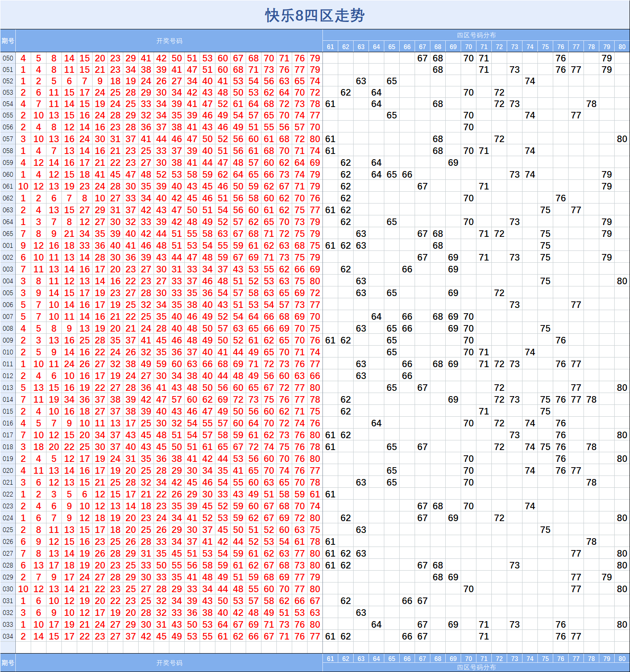Click the black 73 in row 006
This screenshot has width=630, height=672.
tap(515, 305)
